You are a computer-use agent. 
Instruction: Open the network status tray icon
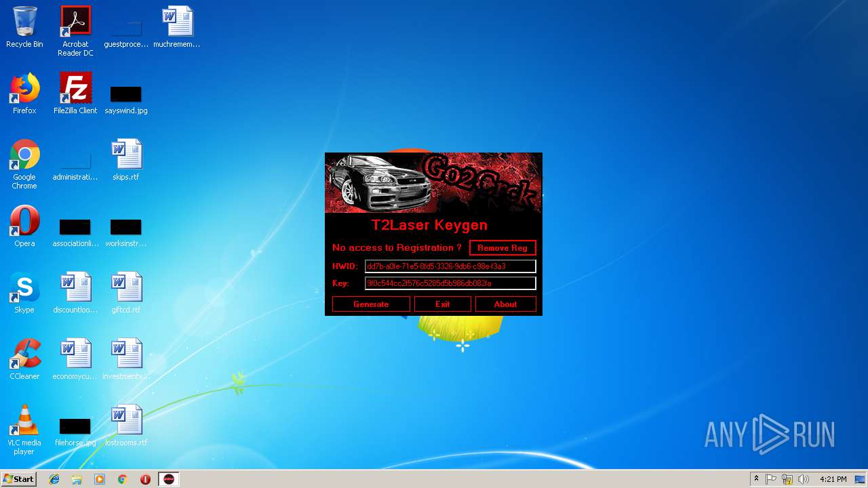(x=787, y=479)
